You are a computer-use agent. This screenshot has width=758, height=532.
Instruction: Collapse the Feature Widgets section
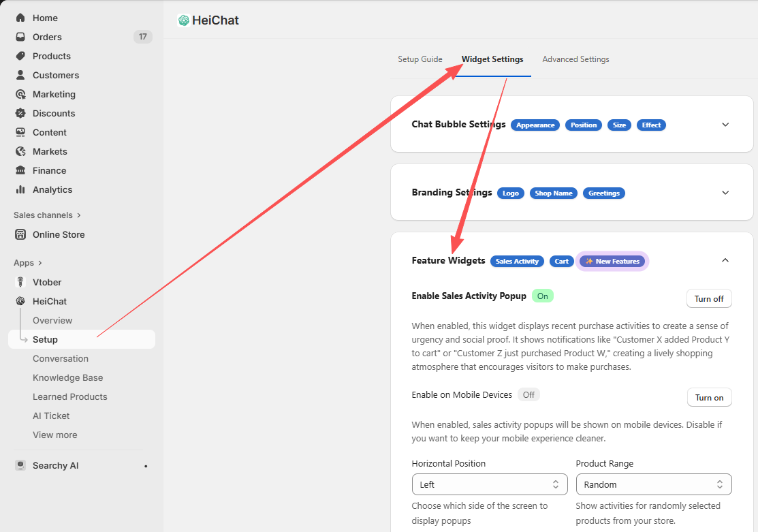coord(725,260)
